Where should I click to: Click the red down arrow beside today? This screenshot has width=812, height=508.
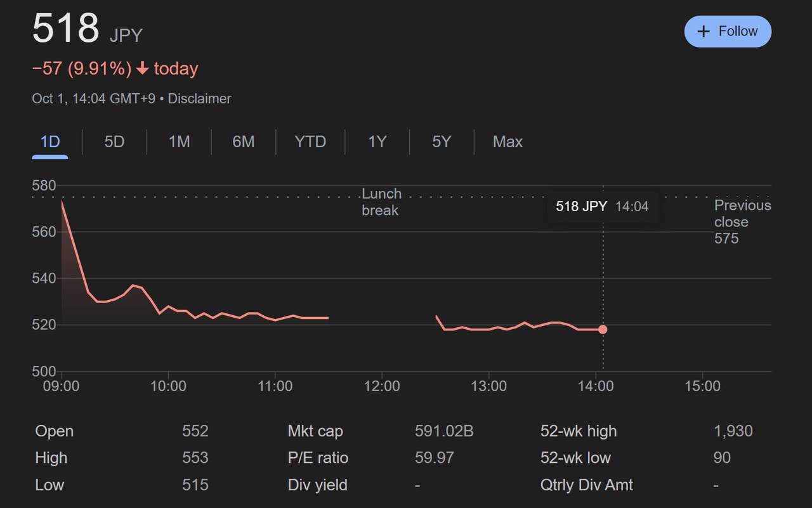click(143, 69)
